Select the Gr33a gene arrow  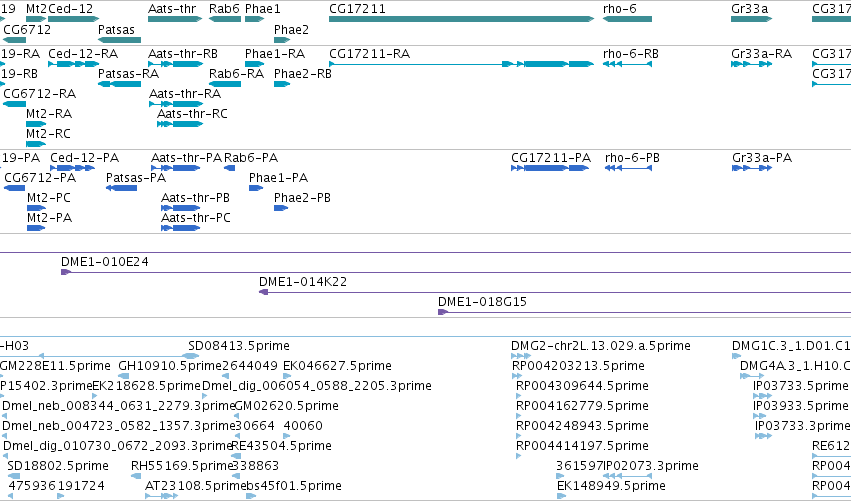pos(751,19)
